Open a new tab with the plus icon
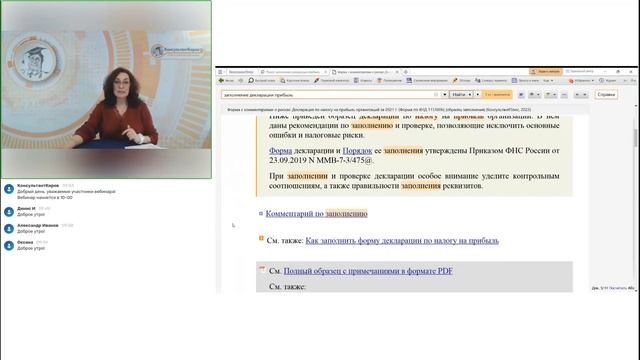 pyautogui.click(x=406, y=72)
